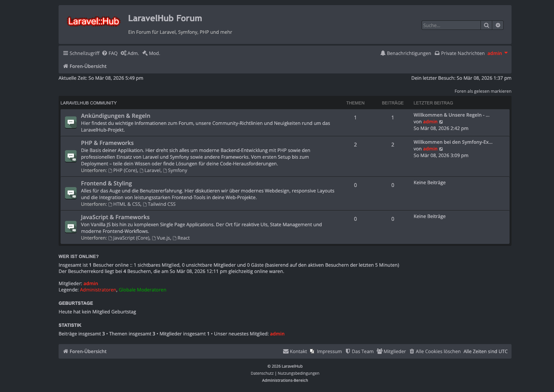Click the JavaScript & Frameworks forum icon
Image resolution: width=554 pixels, height=392 pixels.
(x=71, y=226)
